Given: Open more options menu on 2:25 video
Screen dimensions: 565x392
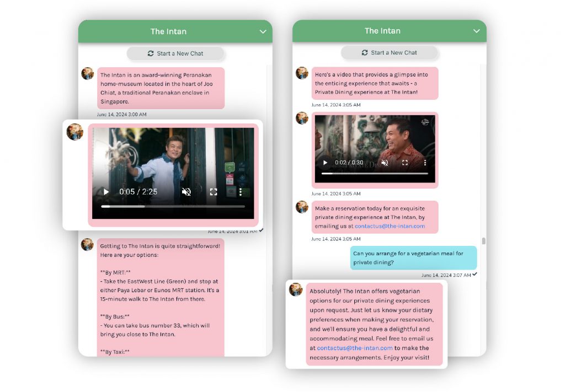Looking at the screenshot, I should [241, 192].
